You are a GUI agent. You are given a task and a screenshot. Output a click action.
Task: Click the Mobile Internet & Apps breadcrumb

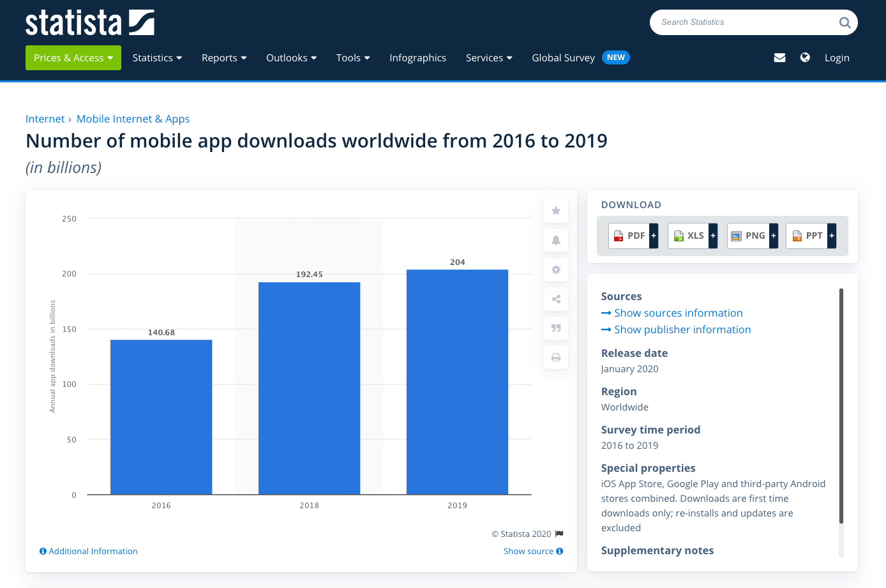tap(133, 119)
